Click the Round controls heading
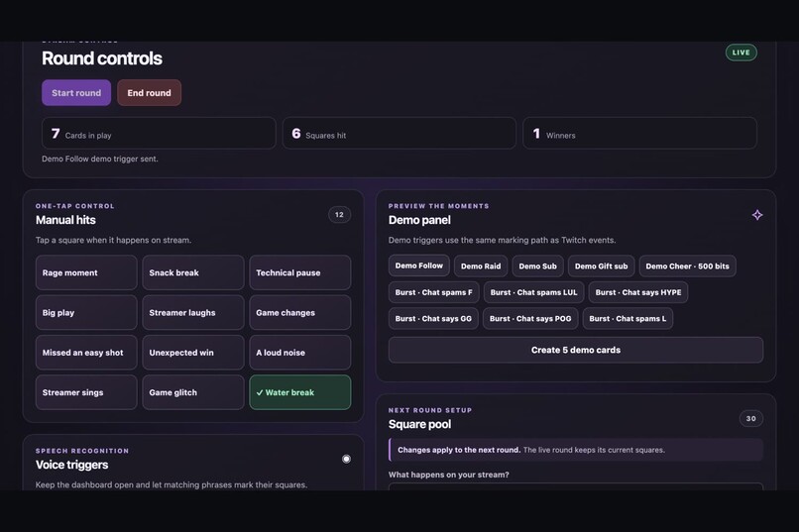This screenshot has height=532, width=799. tap(102, 58)
